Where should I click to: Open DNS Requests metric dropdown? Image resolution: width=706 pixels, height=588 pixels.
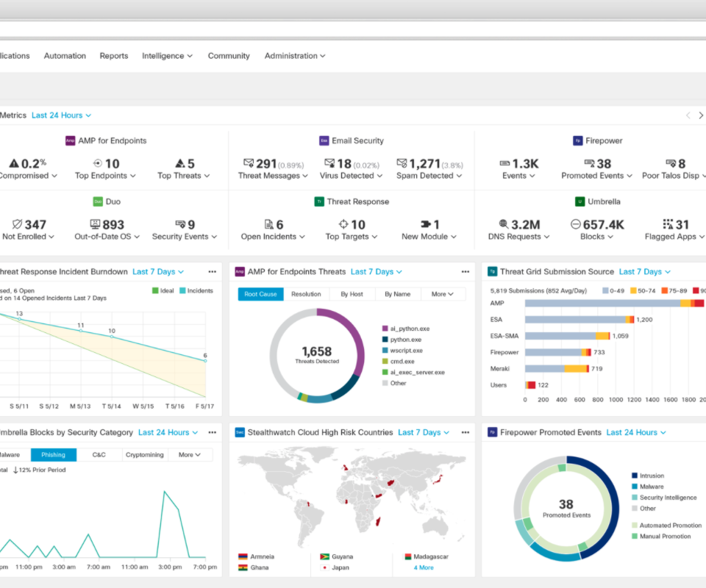click(518, 237)
